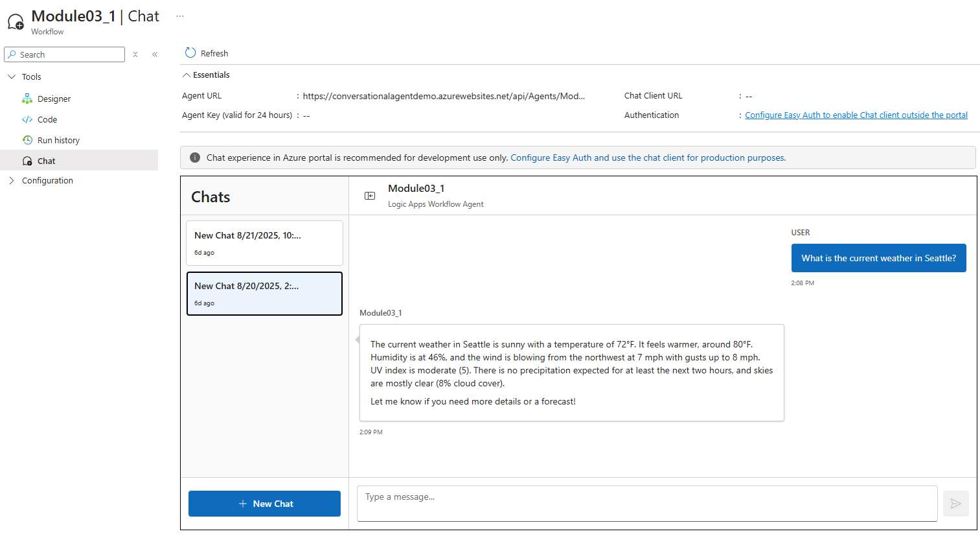Select Chat in the Tools navigation
Viewport: 980px width, 538px height.
pos(45,161)
